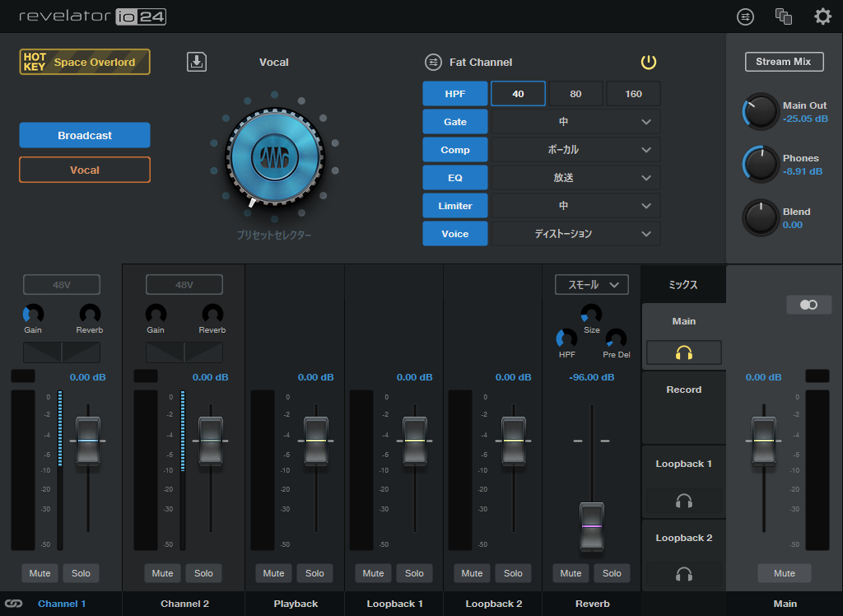Mute the Main output
This screenshot has height=616, width=843.
[x=785, y=573]
